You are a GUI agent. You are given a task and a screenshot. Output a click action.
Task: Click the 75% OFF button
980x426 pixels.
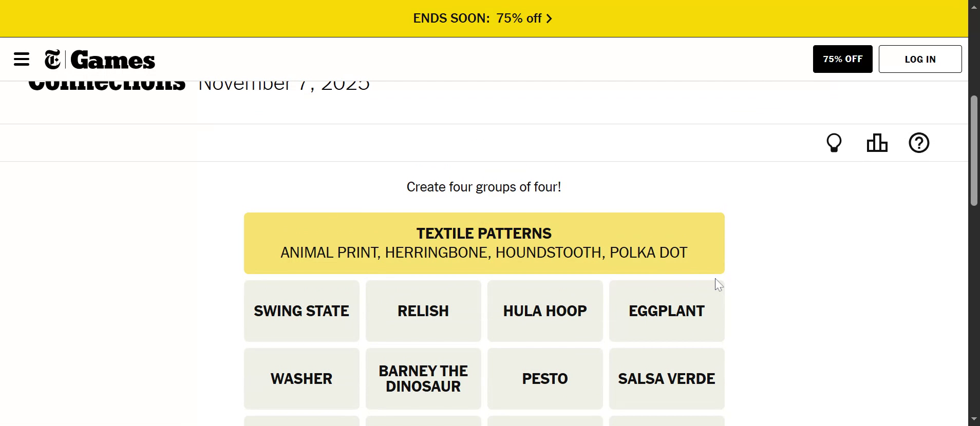[842, 59]
